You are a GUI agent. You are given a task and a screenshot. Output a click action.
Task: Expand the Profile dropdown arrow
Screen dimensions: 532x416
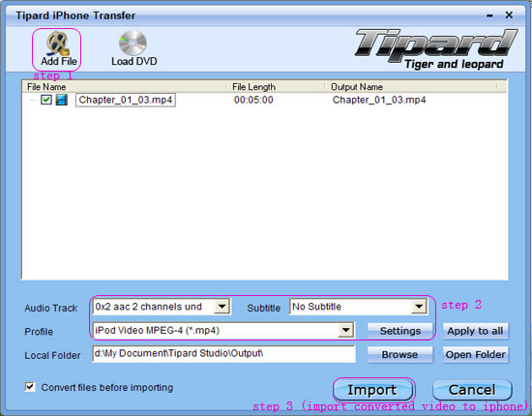click(x=345, y=330)
